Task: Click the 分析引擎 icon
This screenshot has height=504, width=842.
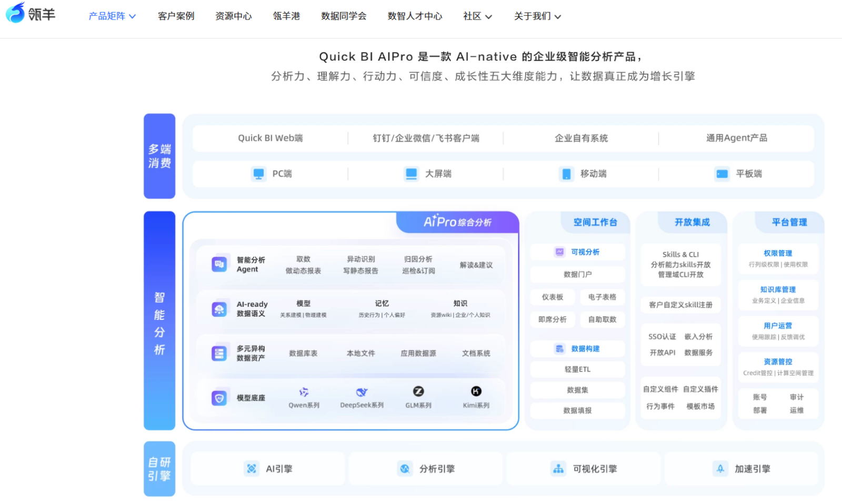Action: (405, 468)
